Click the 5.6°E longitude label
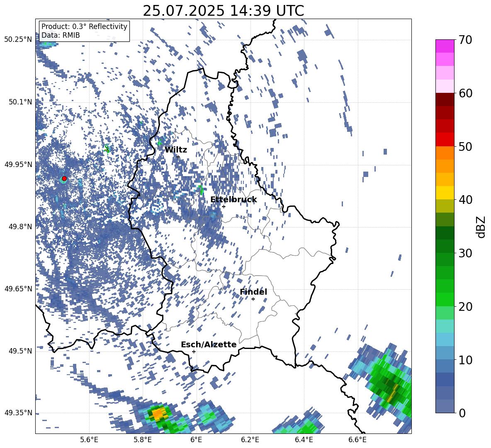This screenshot has width=491, height=448. tap(89, 440)
